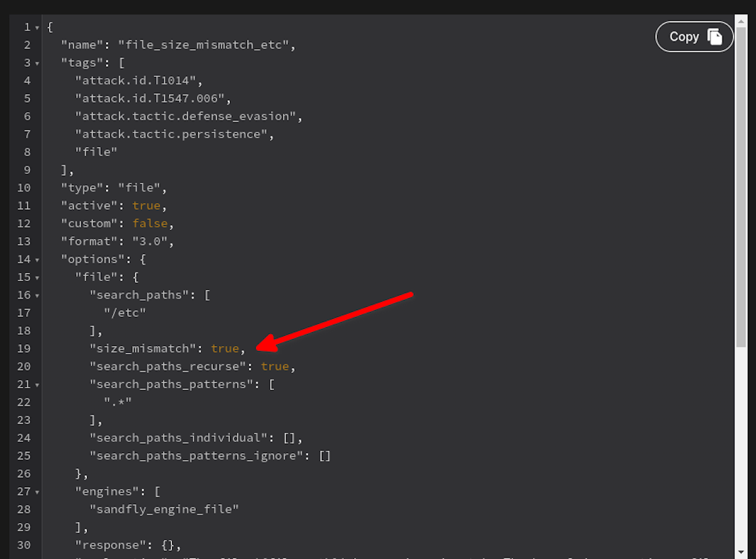756x559 pixels.
Task: Collapse the root JSON object on line 1
Action: click(38, 27)
